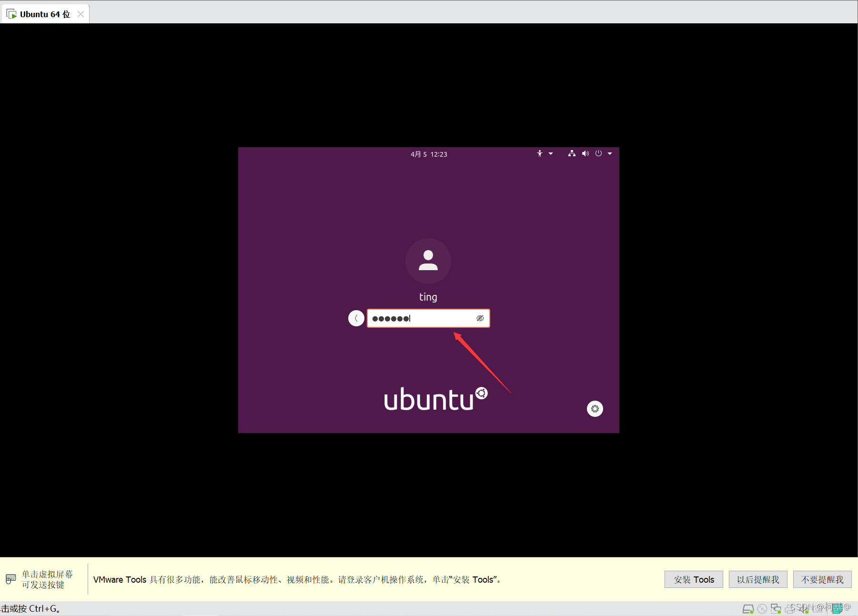The height and width of the screenshot is (616, 858).
Task: Click the clock showing 4月5 12:23
Action: click(x=428, y=154)
